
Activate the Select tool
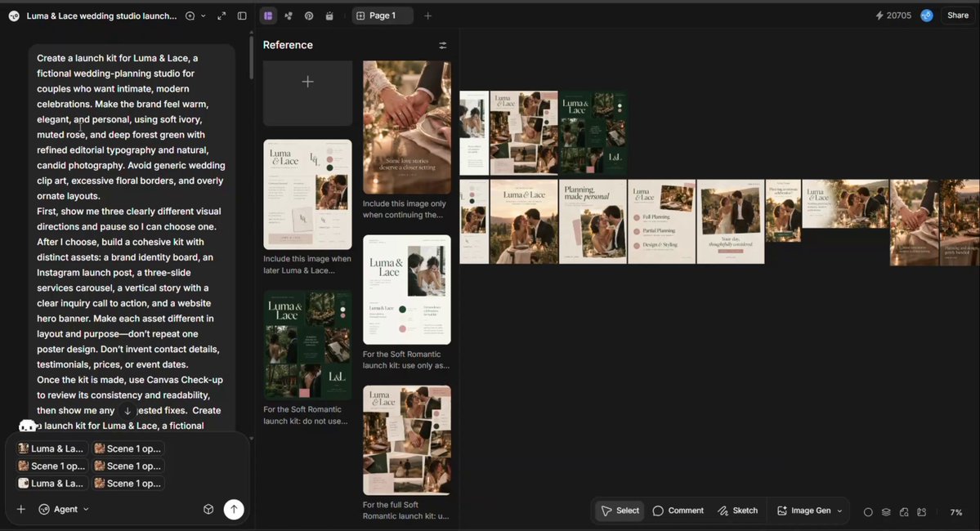click(620, 511)
